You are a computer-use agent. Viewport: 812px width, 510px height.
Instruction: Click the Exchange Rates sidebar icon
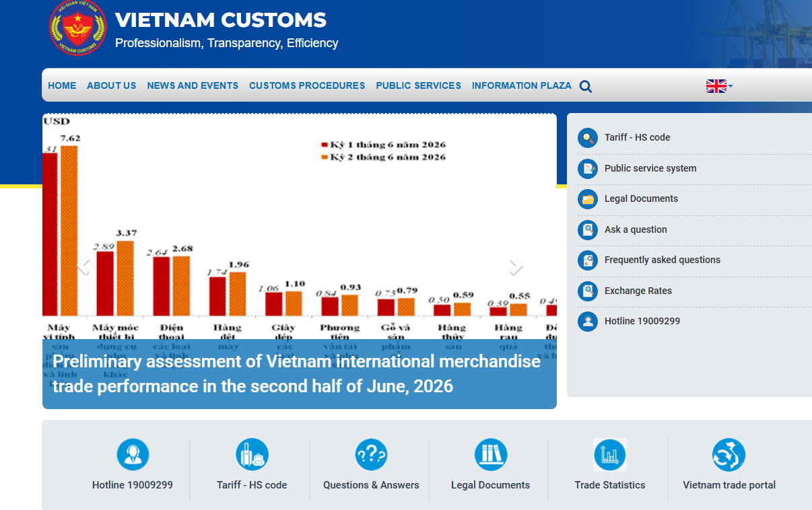(588, 291)
